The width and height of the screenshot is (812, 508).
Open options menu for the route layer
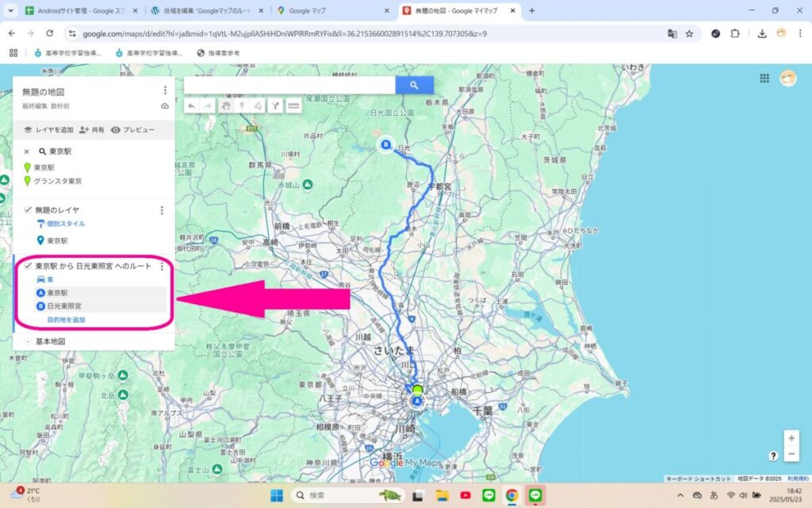click(x=162, y=266)
